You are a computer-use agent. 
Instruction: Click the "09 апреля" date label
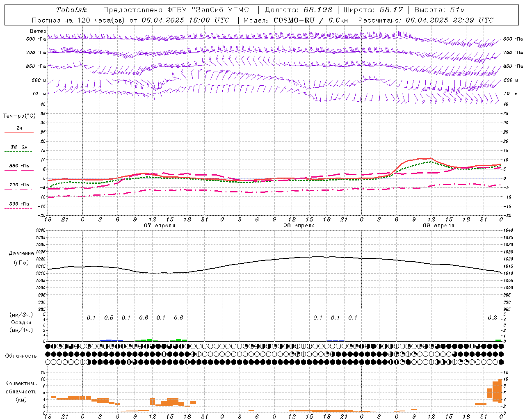438,226
